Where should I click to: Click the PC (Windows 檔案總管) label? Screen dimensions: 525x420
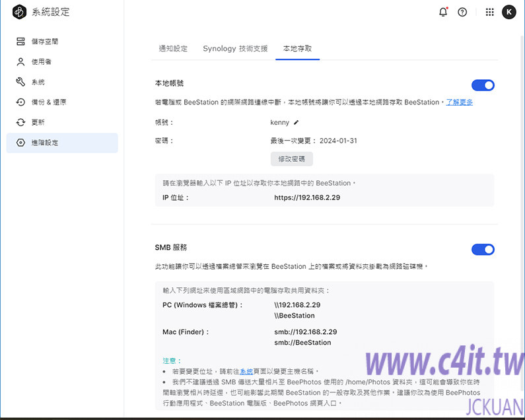point(203,305)
